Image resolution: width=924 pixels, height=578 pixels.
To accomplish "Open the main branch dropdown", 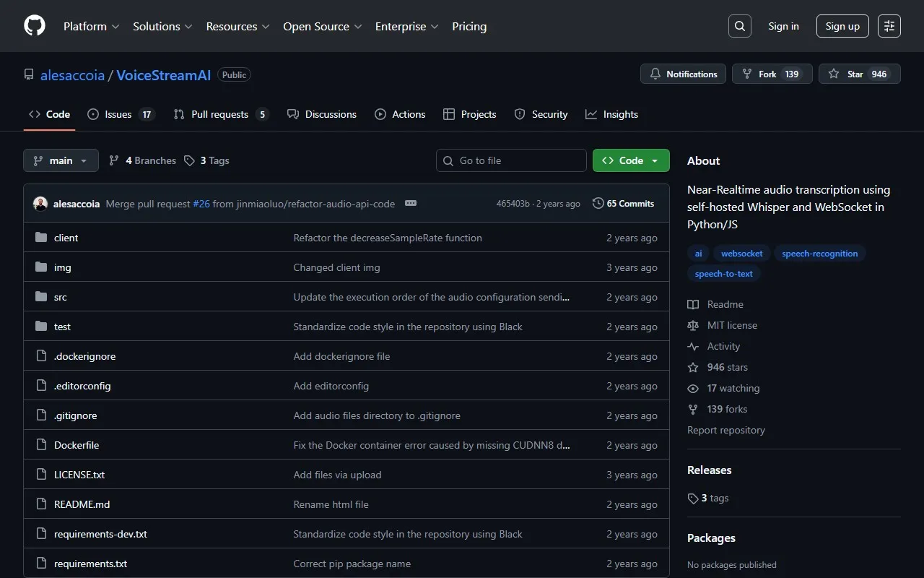I will 61,160.
